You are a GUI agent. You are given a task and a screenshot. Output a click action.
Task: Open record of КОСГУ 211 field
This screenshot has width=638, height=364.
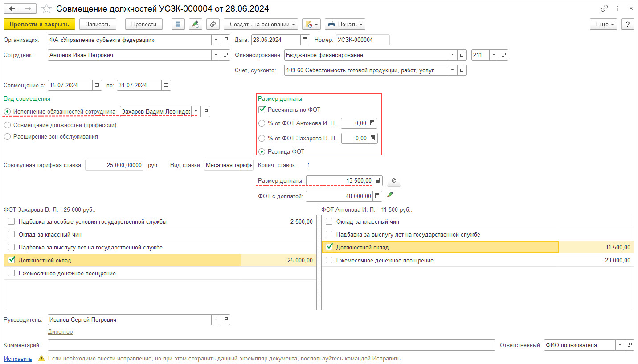click(503, 55)
